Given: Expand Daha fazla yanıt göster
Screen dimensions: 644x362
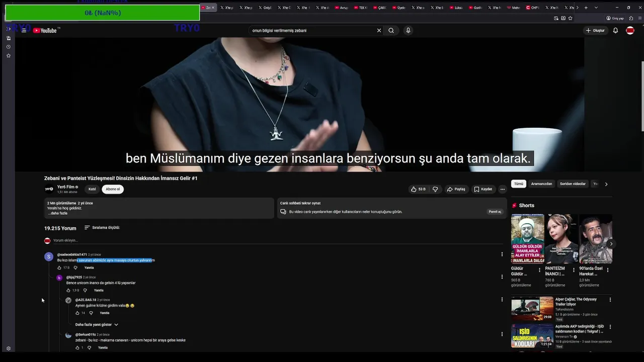Looking at the screenshot, I should point(97,325).
